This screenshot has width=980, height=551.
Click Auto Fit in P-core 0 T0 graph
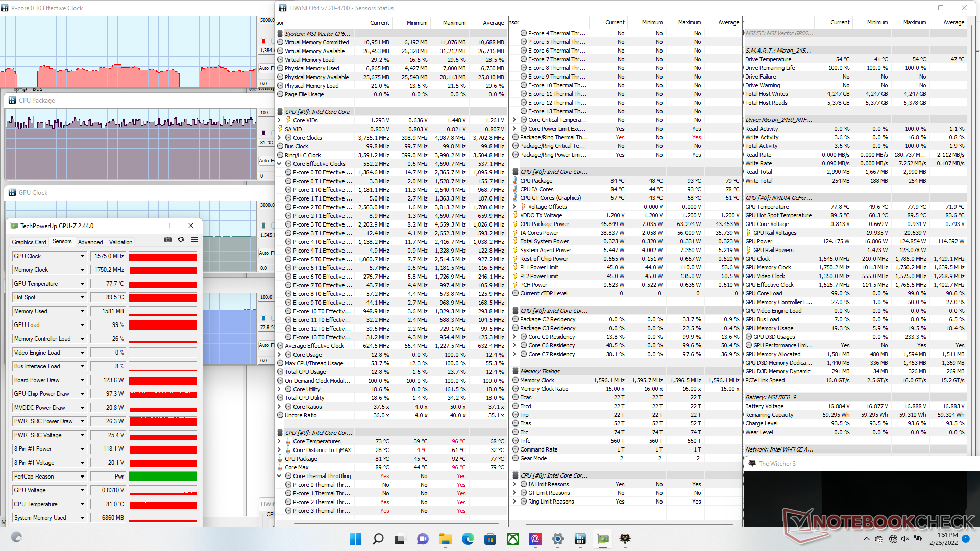pyautogui.click(x=266, y=68)
